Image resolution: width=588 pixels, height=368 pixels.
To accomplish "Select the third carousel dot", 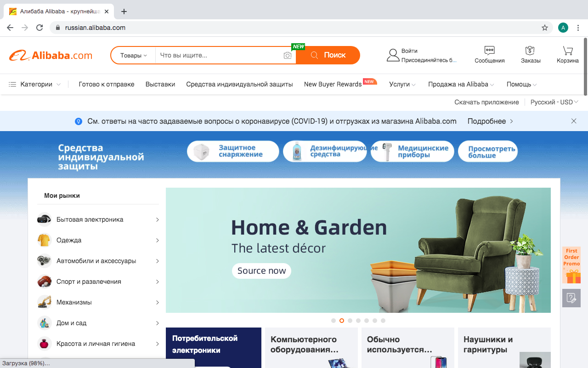I will click(350, 321).
